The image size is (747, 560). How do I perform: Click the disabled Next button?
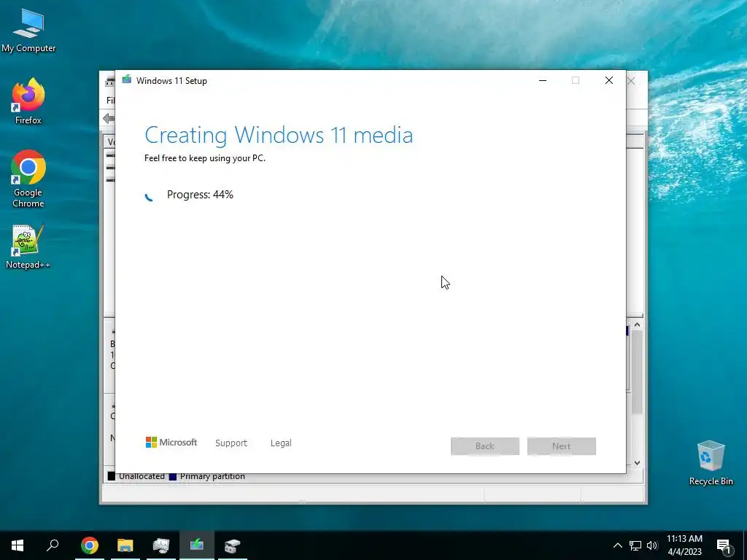(561, 446)
